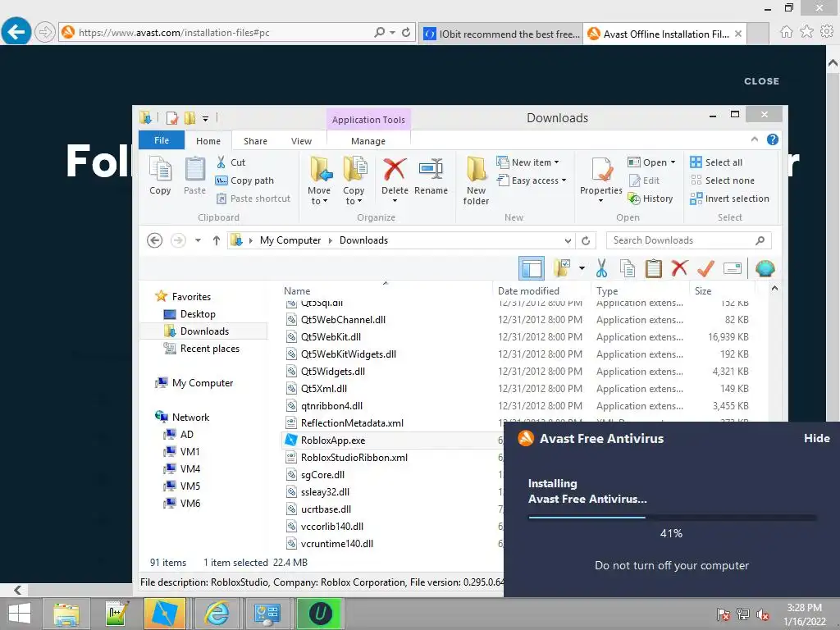Click the orange checkmark icon in lower toolbar
Image resolution: width=840 pixels, height=630 pixels.
click(x=705, y=268)
